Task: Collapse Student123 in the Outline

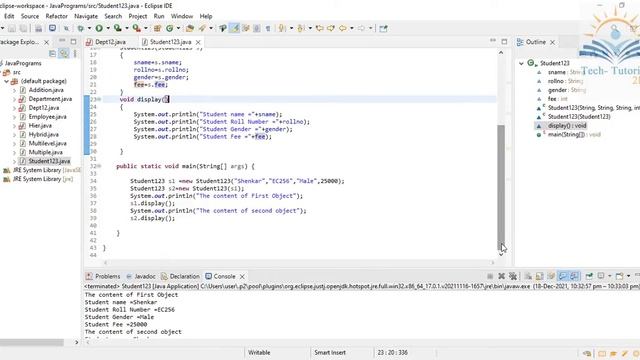Action: click(x=521, y=63)
